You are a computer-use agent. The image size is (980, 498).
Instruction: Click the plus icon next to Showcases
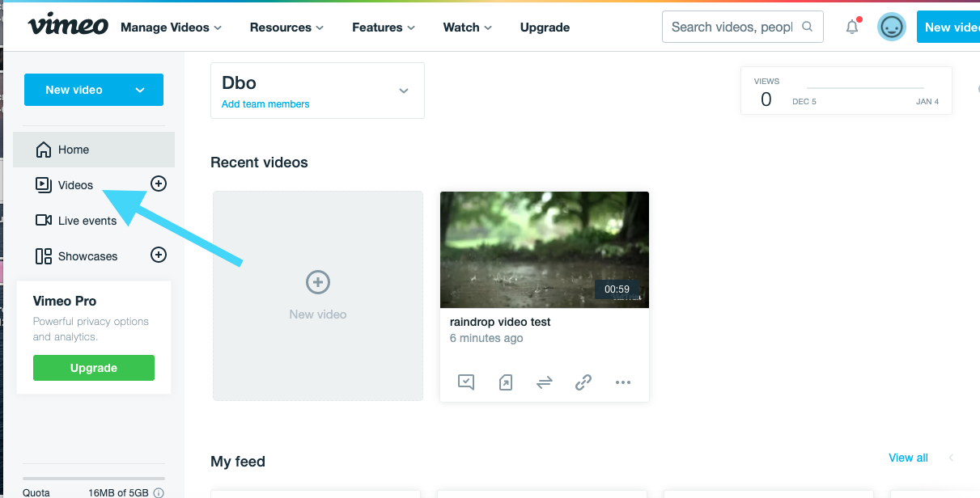[x=159, y=255]
